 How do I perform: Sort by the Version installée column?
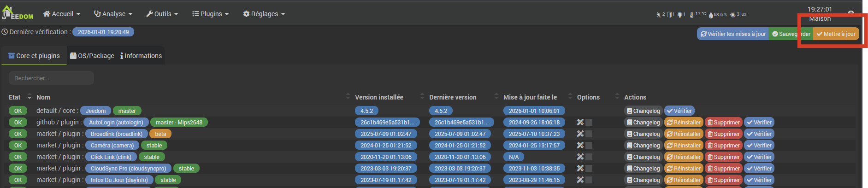coord(379,97)
